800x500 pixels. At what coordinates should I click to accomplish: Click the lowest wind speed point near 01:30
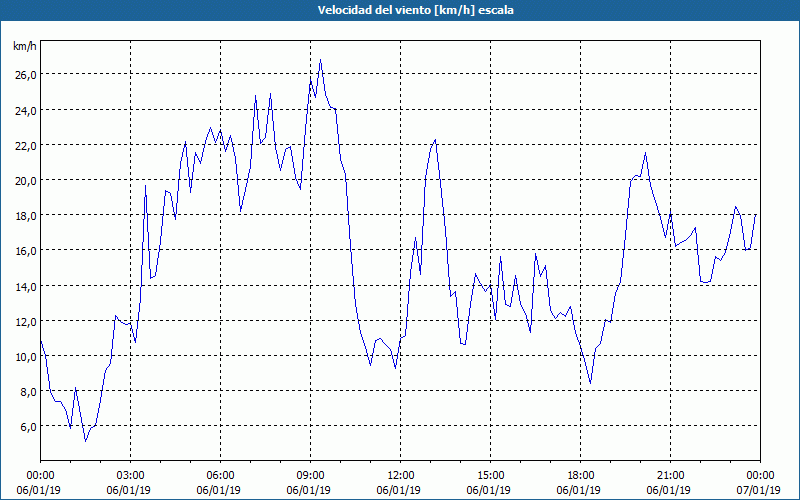tap(86, 441)
